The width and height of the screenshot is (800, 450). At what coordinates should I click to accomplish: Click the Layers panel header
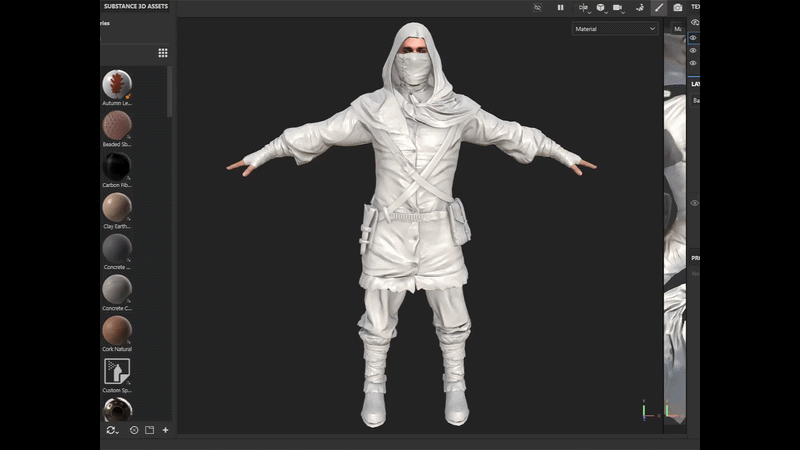tap(695, 84)
